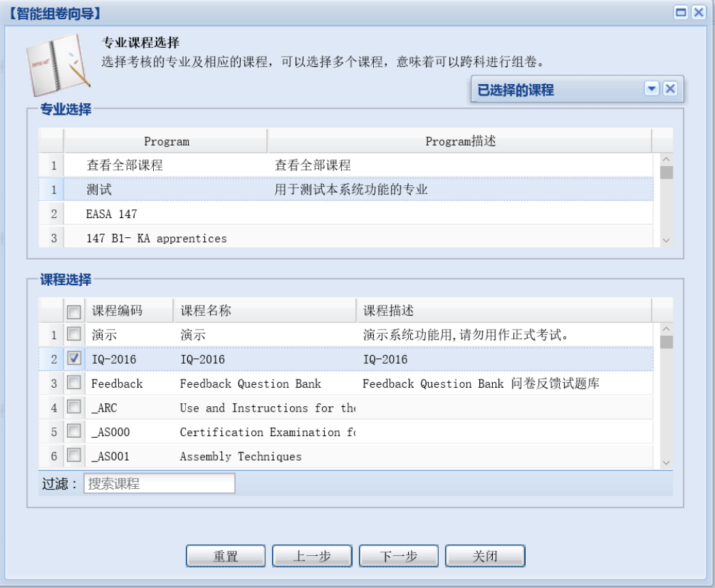The image size is (715, 588).
Task: Maximize the 智能组卷向导 dialog window
Action: pyautogui.click(x=681, y=12)
